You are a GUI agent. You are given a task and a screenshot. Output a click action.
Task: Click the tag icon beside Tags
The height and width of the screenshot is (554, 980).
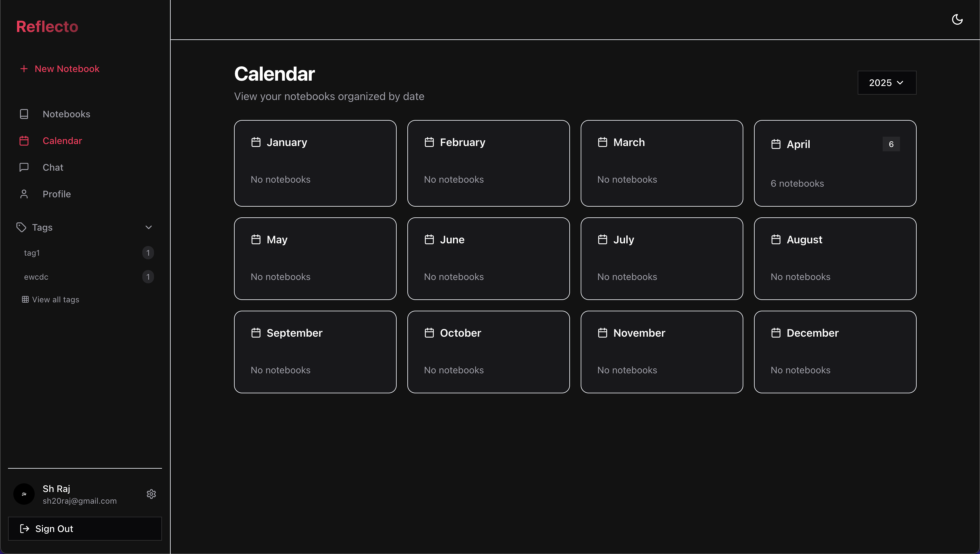point(21,227)
